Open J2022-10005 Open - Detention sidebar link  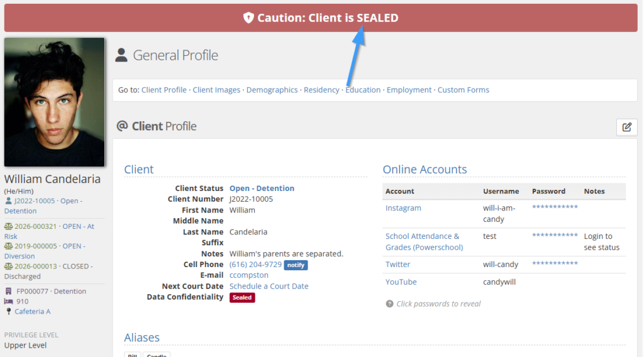tap(43, 206)
